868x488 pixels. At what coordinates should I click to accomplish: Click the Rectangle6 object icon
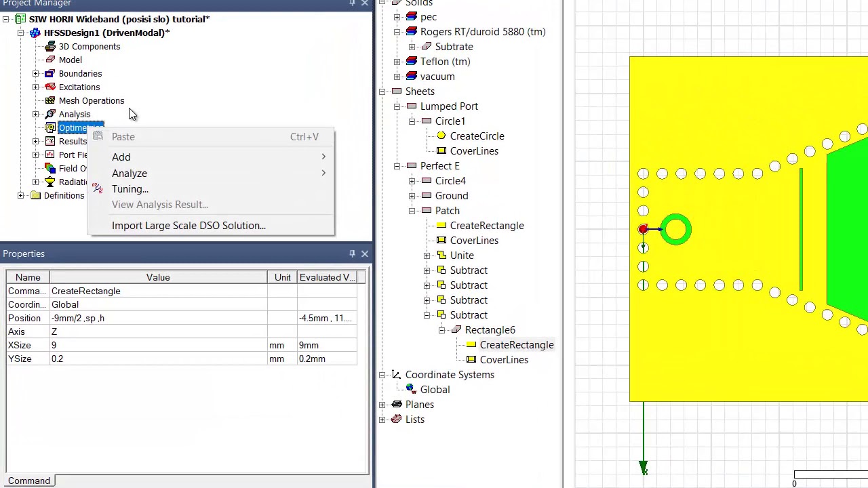[456, 330]
